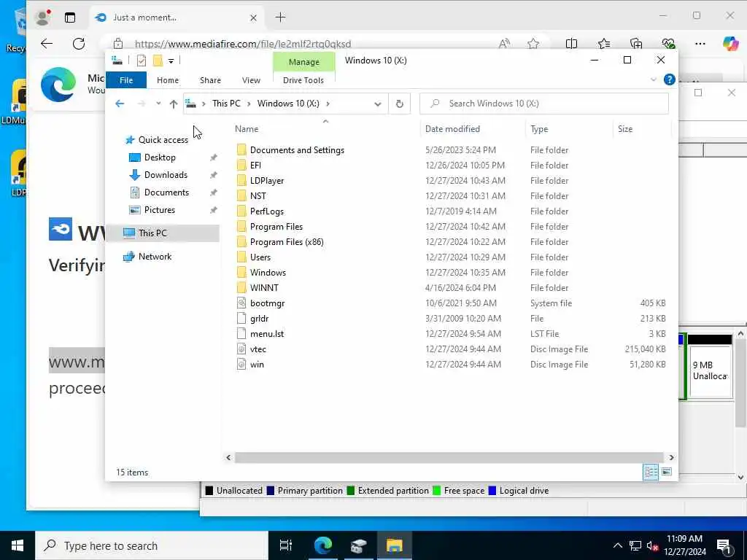Screen dimensions: 747x560
Task: Close the 'Just a moment...' Edge tab
Action: tap(253, 17)
